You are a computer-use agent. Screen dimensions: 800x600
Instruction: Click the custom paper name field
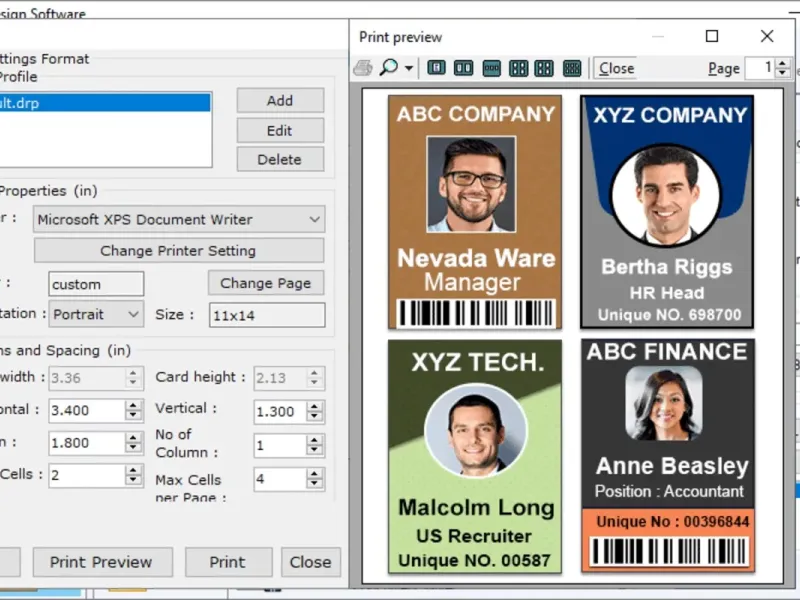(96, 284)
